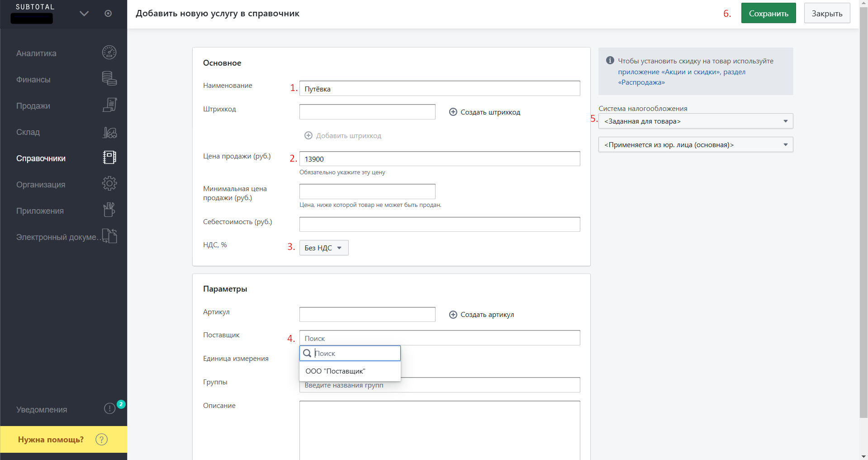Click the Аналитика gauge icon

[x=109, y=53]
